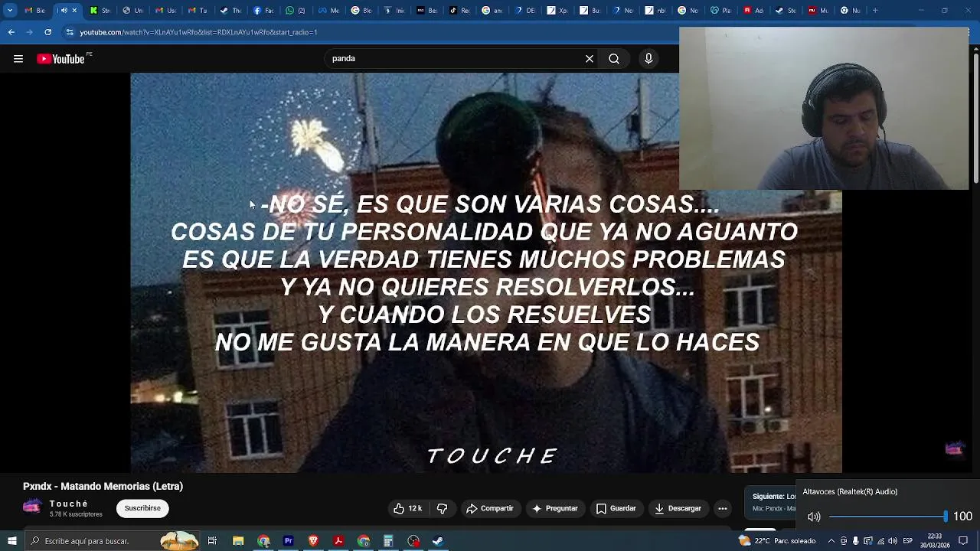Open File Explorer from taskbar
Viewport: 980px width, 551px height.
[238, 541]
